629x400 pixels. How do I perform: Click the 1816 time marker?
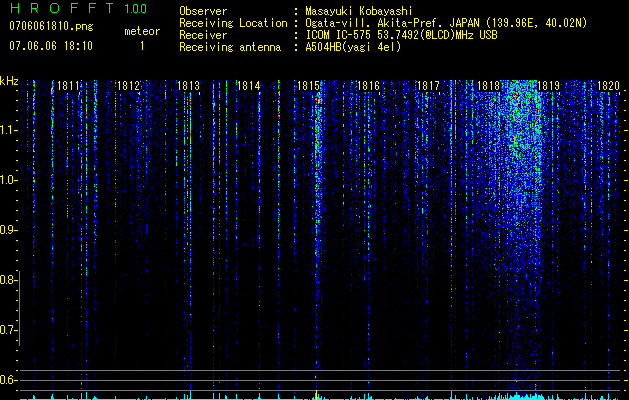368,85
